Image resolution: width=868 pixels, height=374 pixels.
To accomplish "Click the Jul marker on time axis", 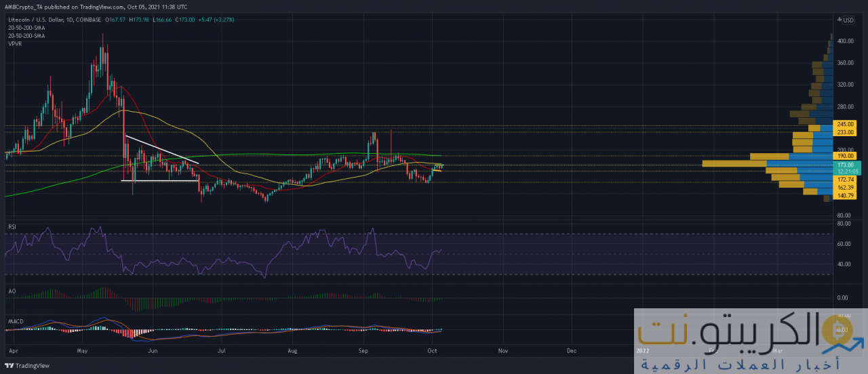I will (221, 352).
